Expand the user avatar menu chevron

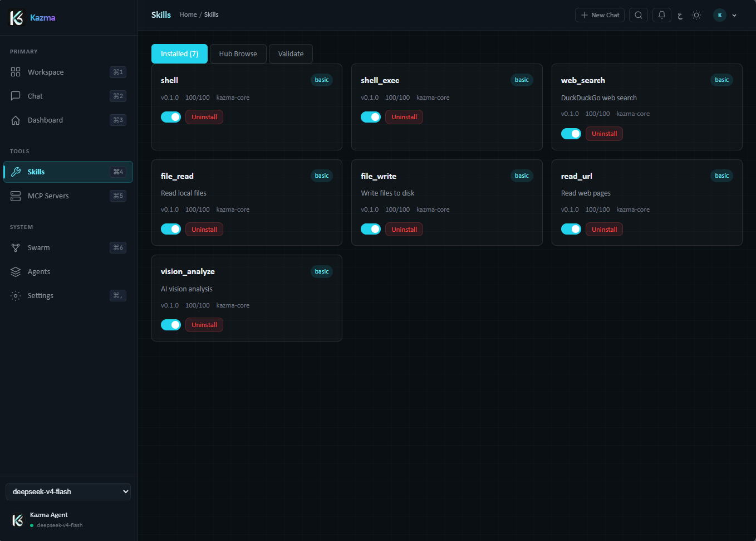734,16
